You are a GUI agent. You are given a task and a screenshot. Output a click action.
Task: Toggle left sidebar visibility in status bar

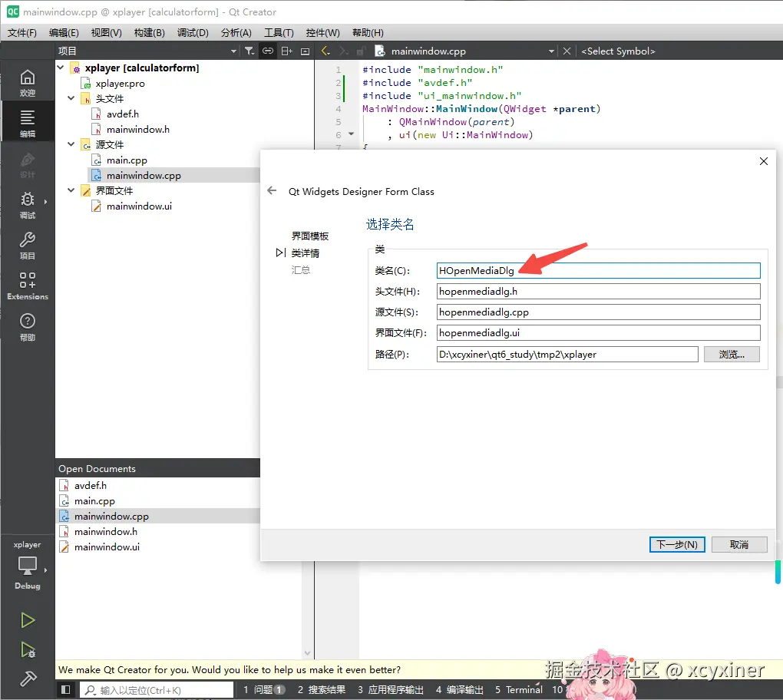click(x=65, y=689)
